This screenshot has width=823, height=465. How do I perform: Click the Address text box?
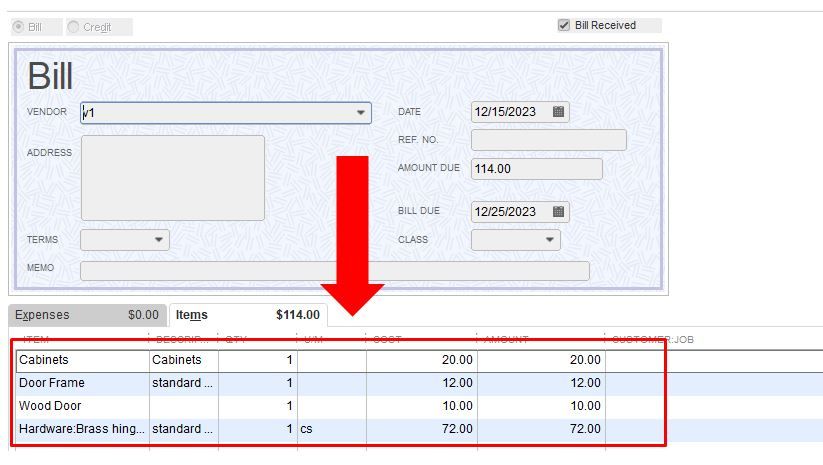pyautogui.click(x=172, y=178)
